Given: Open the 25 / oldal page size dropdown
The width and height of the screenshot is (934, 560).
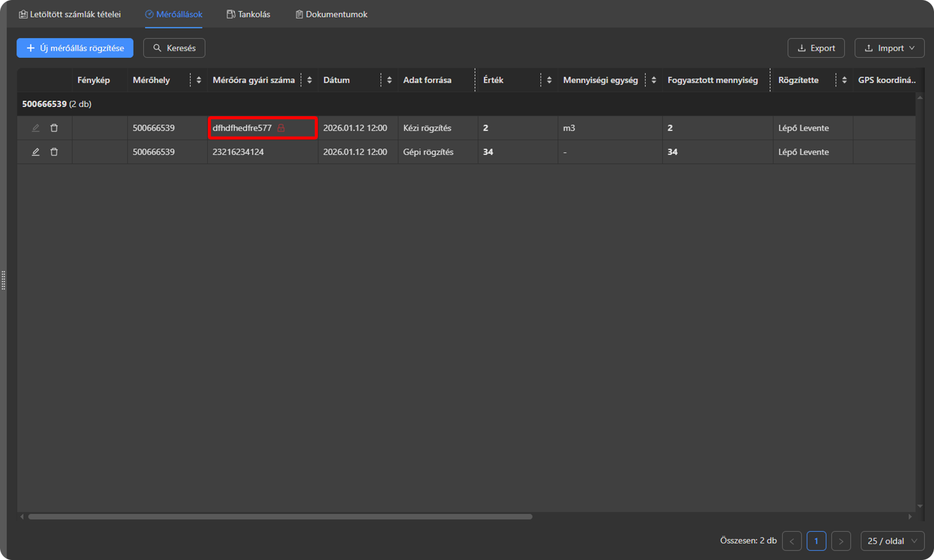Looking at the screenshot, I should [892, 541].
